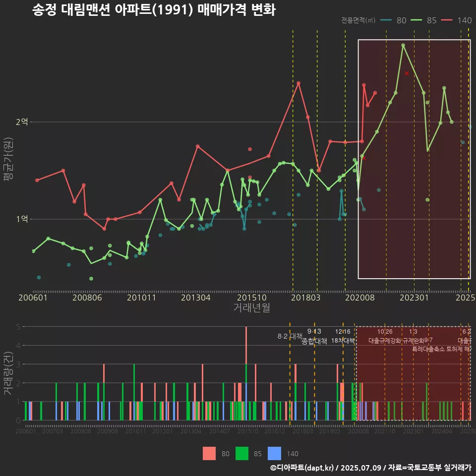The height and width of the screenshot is (476, 476).
Task: Click the 5 label on volume axis
Action: (x=18, y=327)
